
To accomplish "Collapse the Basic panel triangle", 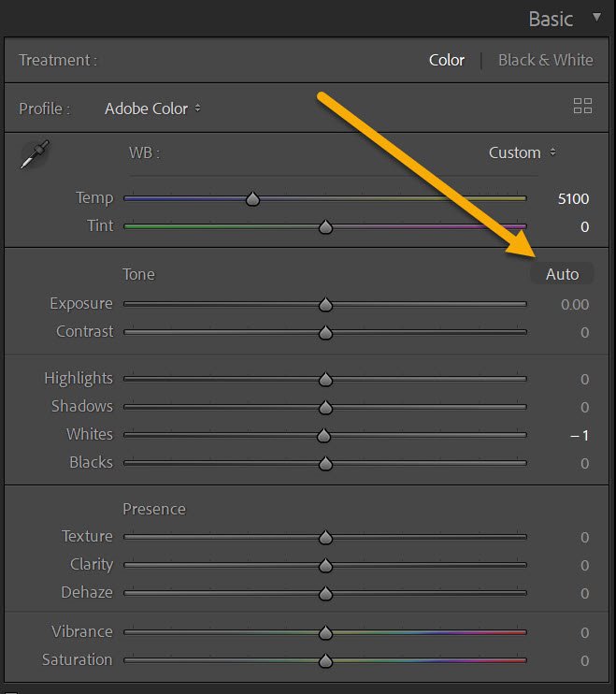I will 596,17.
